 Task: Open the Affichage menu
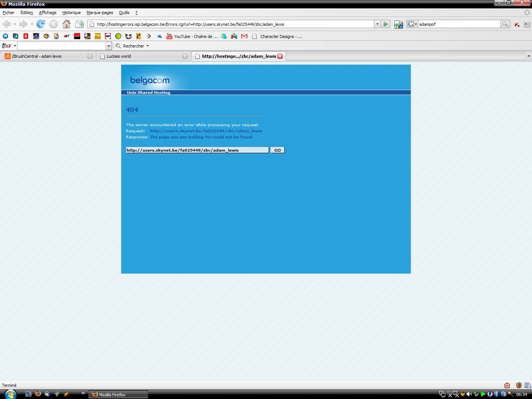tap(47, 13)
